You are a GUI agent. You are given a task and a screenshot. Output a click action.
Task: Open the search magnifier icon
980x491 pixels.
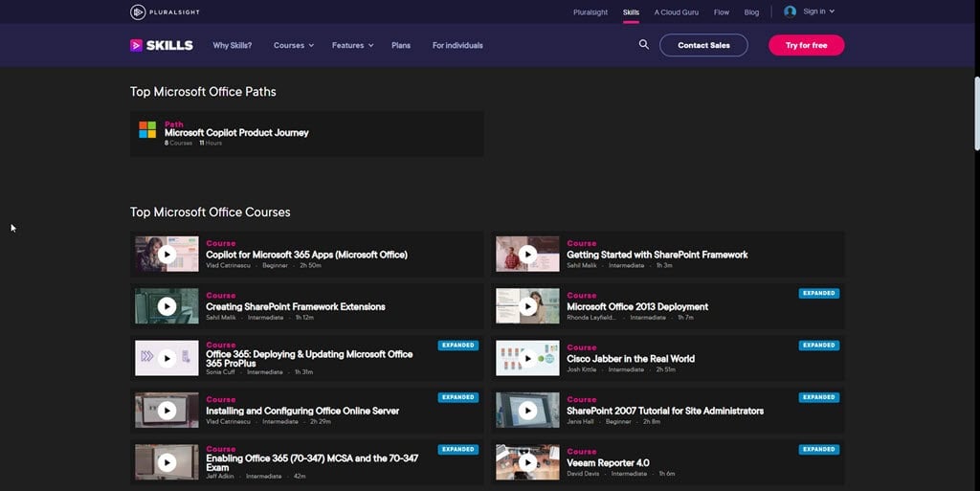[x=644, y=44]
